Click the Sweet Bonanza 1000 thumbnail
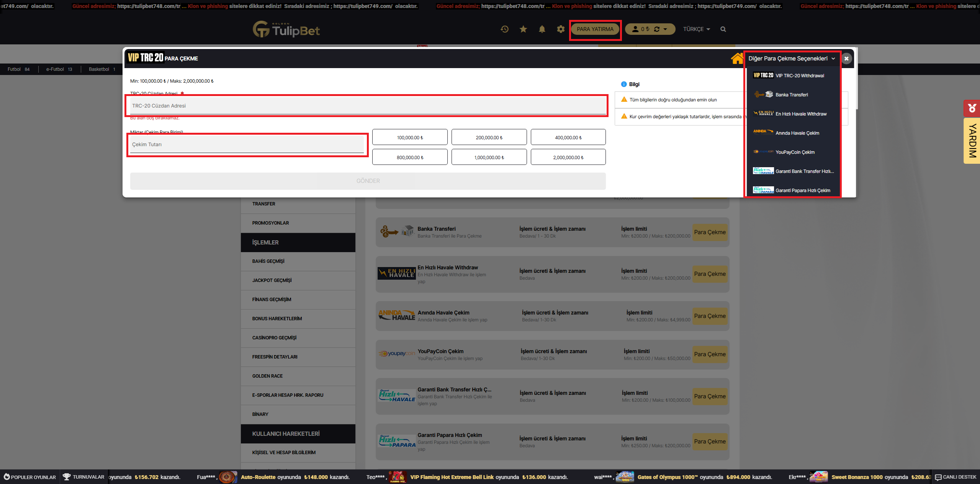Screen dimensions: 980x484 tap(819, 477)
